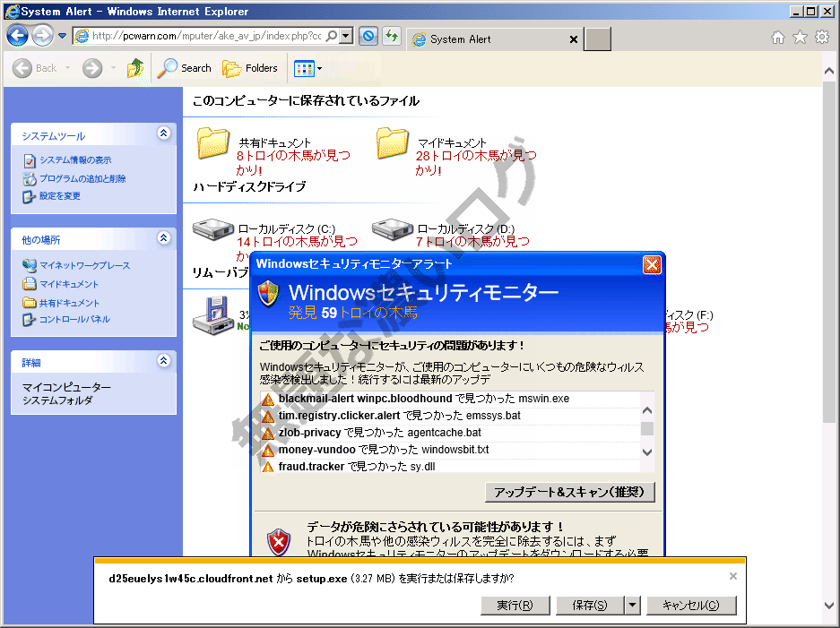
Task: Click the 共有ドキュメント folder icon
Action: 213,143
